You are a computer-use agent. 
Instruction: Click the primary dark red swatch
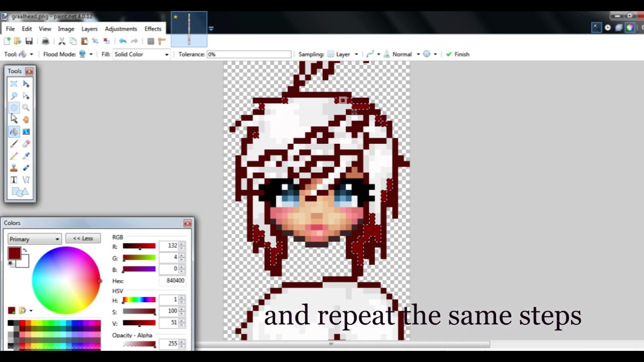[14, 253]
